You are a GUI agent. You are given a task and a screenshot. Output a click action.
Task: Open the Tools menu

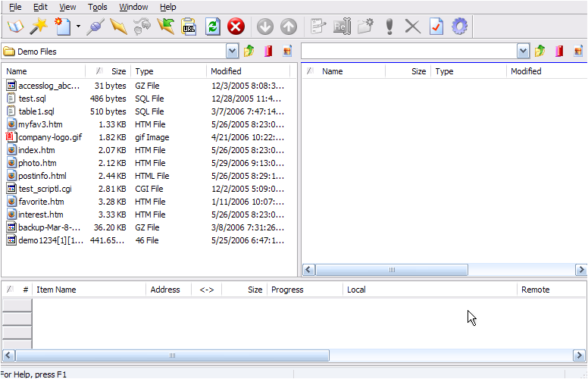[98, 7]
